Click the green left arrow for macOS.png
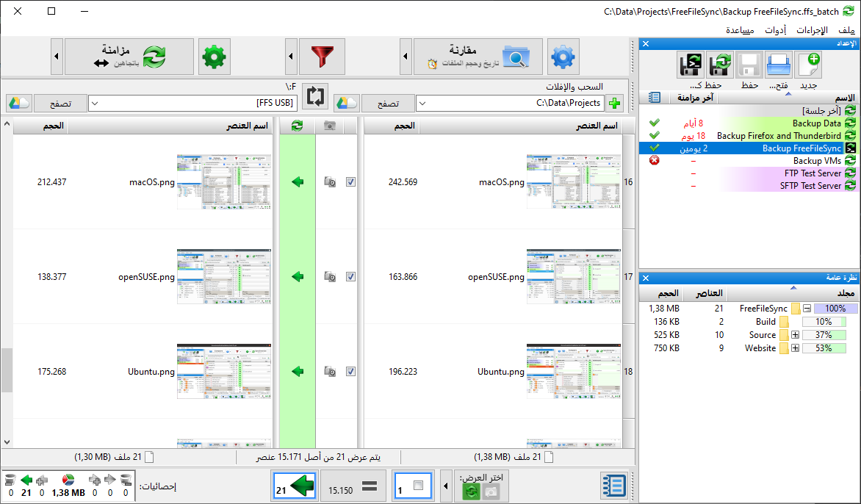861x504 pixels. (x=298, y=181)
